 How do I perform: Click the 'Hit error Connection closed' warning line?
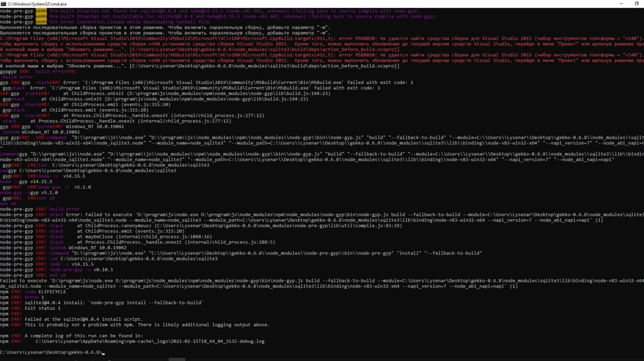coord(105,22)
